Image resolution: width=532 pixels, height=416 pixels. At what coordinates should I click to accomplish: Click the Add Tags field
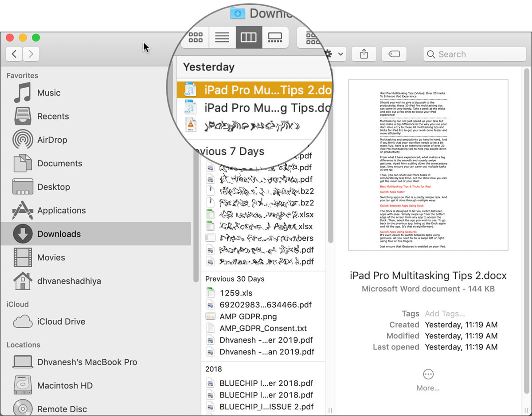445,314
